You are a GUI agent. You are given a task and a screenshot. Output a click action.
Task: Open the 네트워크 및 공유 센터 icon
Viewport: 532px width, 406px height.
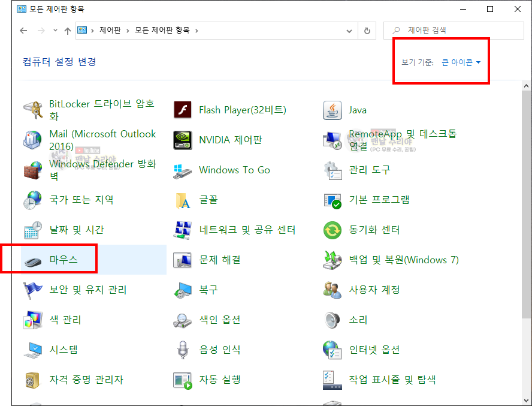(x=183, y=230)
